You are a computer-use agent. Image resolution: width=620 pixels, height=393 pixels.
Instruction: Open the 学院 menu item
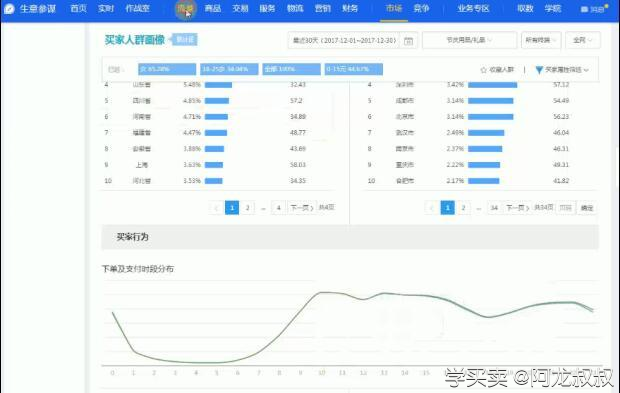pos(553,8)
